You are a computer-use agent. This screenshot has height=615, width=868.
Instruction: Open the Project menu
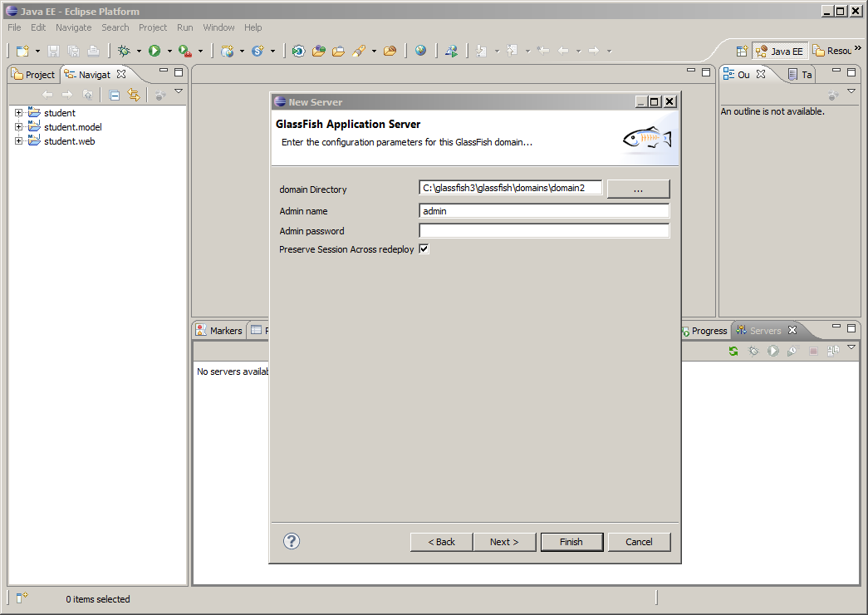(x=153, y=27)
